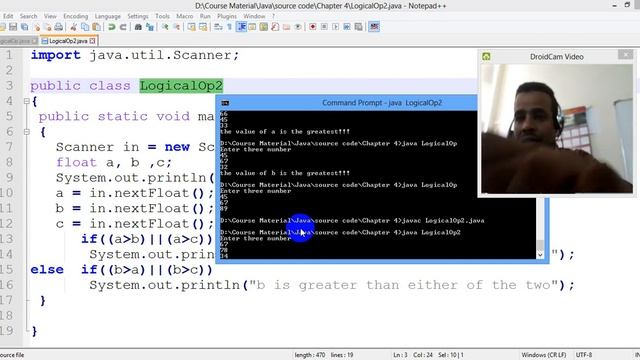640x360 pixels.
Task: Open the Run menu
Action: tap(205, 16)
